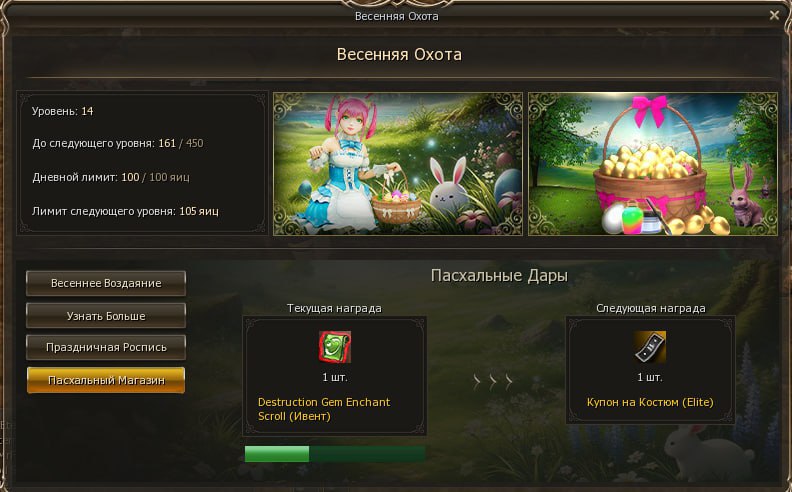Screen dimensions: 792x492
Task: Open the Весеннее Воздаяние button
Action: pos(106,283)
